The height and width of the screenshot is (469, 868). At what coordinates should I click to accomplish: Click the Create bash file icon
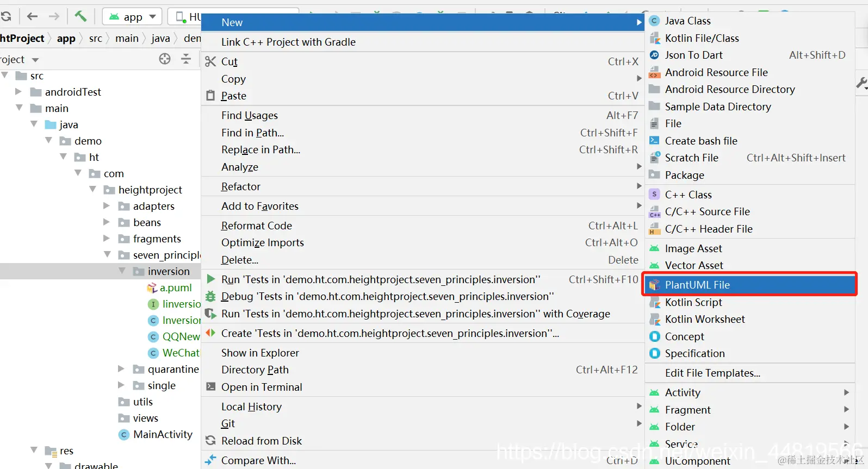pyautogui.click(x=655, y=141)
